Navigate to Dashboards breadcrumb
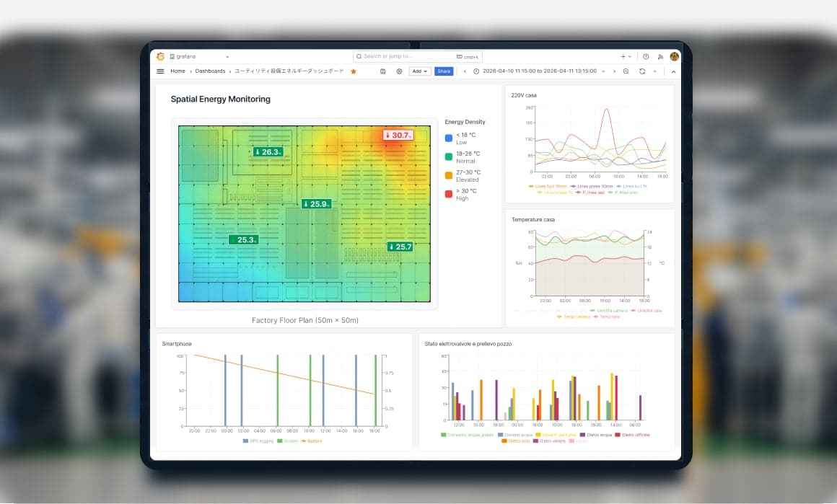This screenshot has height=504, width=837. point(210,71)
